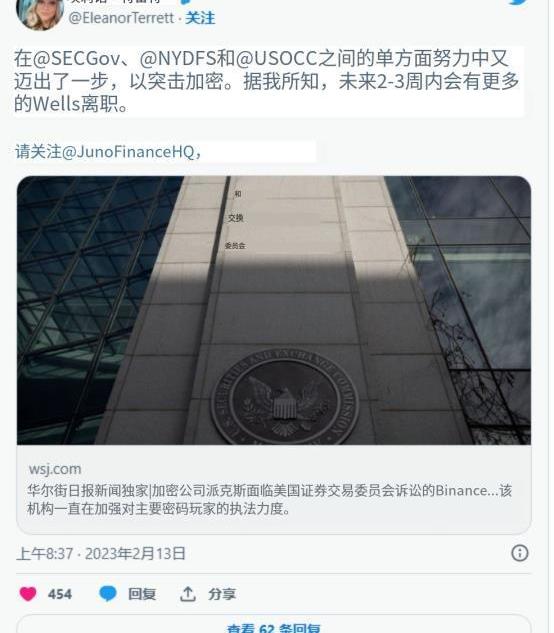The image size is (554, 633).
Task: Open the @EleanorTerrett handle
Action: (x=121, y=18)
